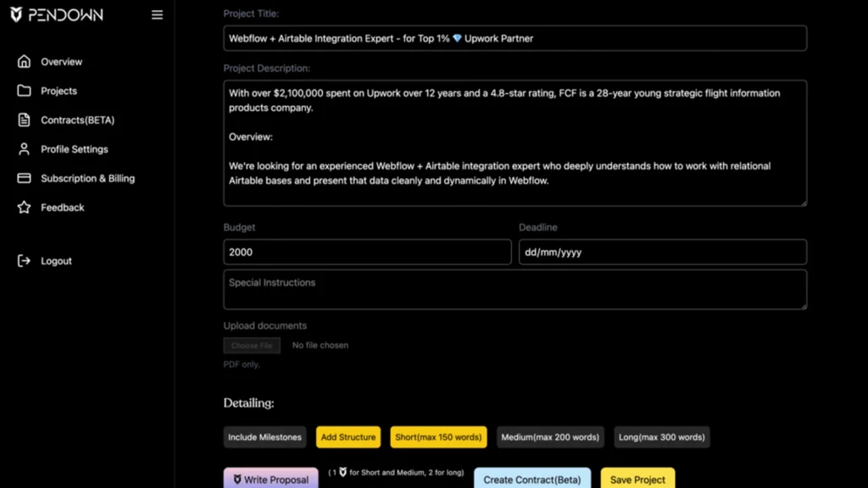Click the Pendown logo icon
Viewport: 868px width, 488px height.
coord(16,14)
